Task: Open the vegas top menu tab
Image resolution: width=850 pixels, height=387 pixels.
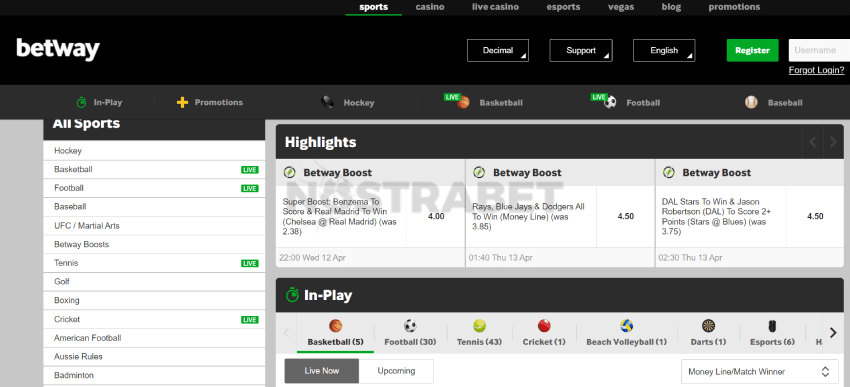Action: [x=621, y=7]
